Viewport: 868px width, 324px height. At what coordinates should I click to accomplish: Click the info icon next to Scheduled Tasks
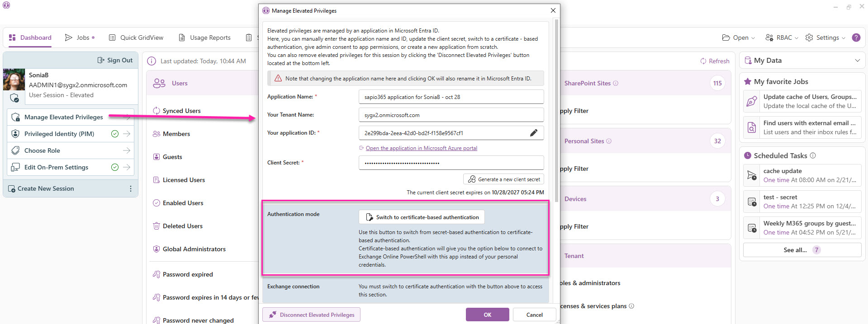point(813,155)
